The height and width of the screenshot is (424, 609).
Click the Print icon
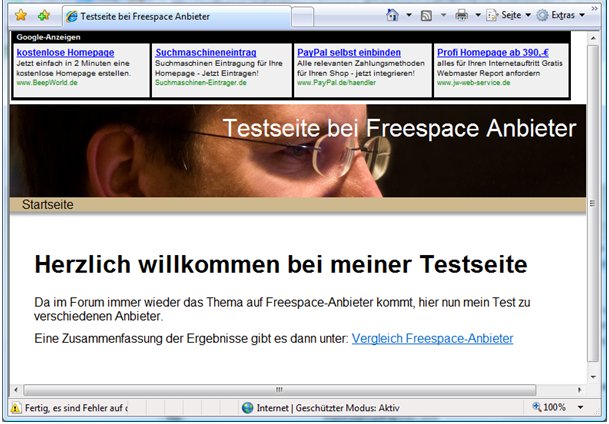click(x=461, y=15)
